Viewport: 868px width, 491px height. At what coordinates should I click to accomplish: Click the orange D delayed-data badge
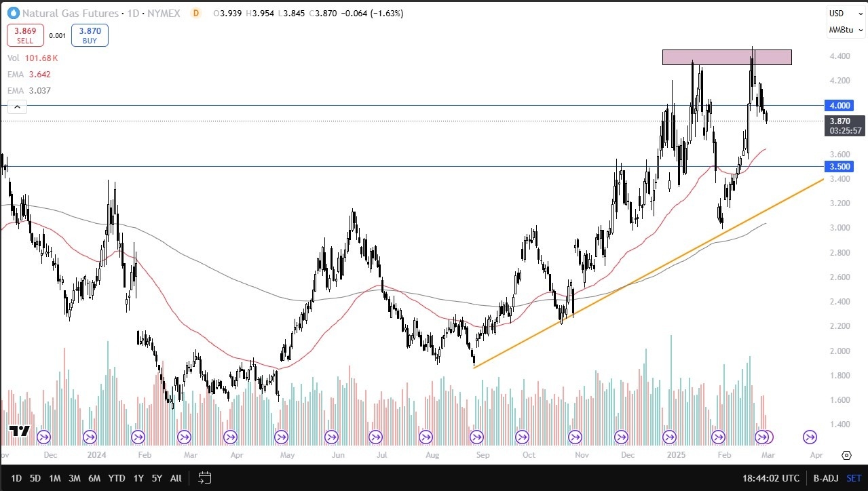coord(196,13)
